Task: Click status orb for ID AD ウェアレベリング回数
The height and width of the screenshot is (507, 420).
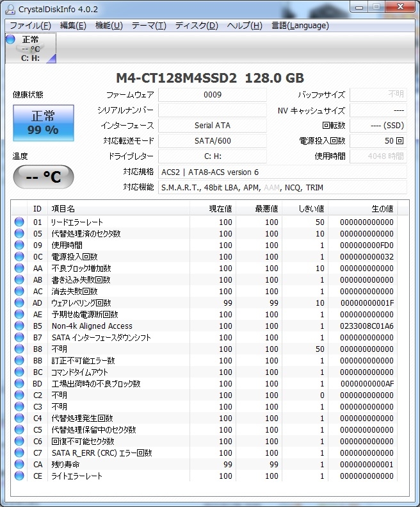Action: pyautogui.click(x=19, y=303)
